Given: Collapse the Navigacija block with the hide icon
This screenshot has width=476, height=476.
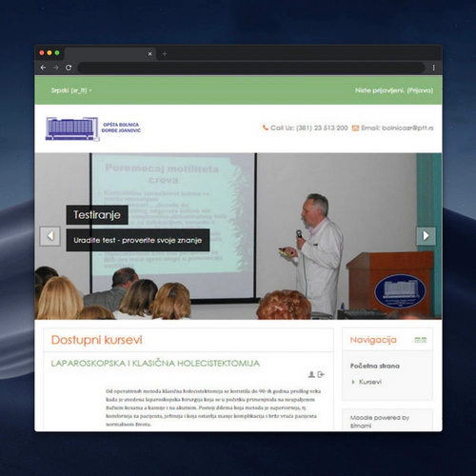Looking at the screenshot, I should pos(418,340).
